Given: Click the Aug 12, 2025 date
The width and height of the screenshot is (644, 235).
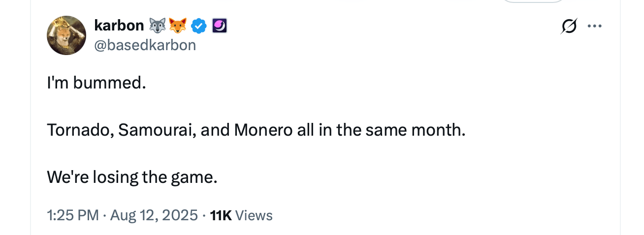Looking at the screenshot, I should [x=154, y=215].
